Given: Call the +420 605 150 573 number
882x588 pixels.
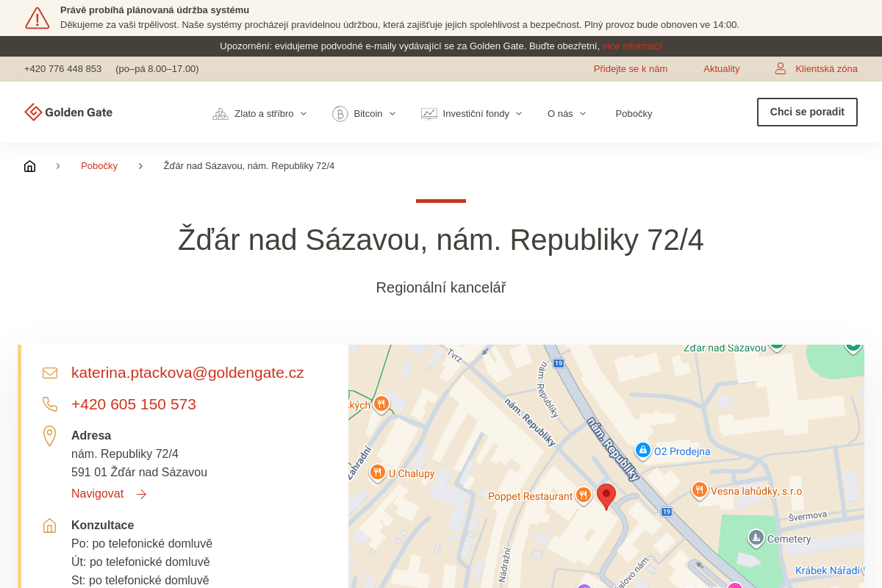Looking at the screenshot, I should pyautogui.click(x=134, y=404).
